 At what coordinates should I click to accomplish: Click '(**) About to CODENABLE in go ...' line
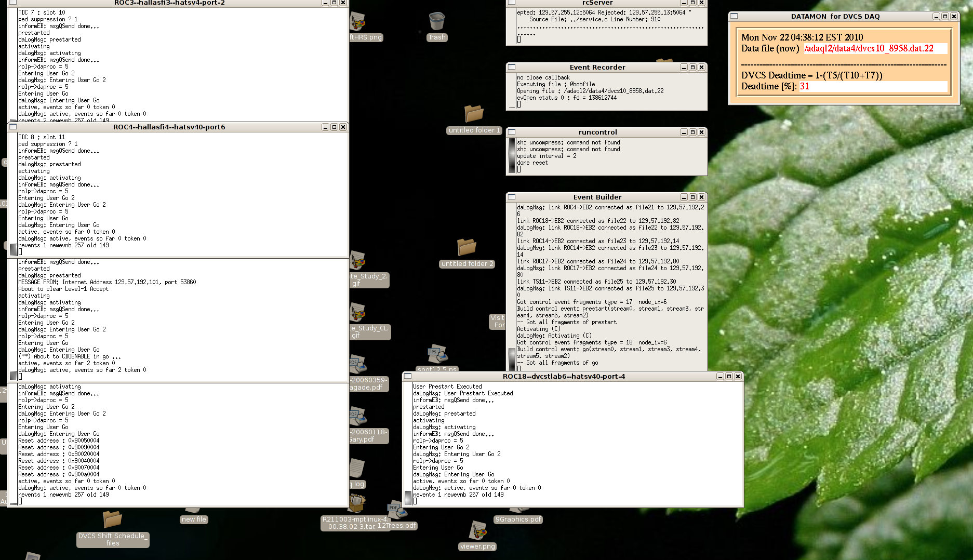click(x=70, y=356)
